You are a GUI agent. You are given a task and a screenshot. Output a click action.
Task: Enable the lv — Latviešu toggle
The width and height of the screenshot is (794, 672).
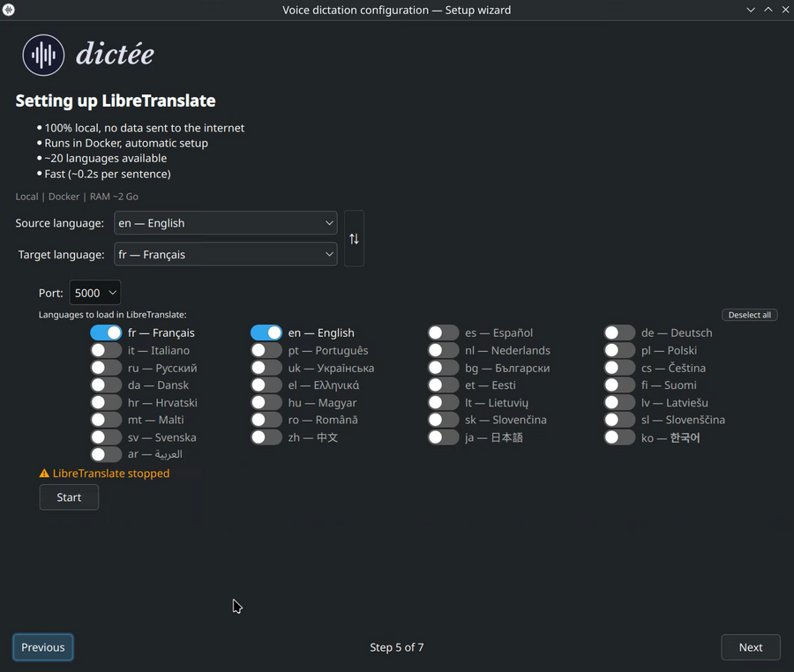pos(619,403)
